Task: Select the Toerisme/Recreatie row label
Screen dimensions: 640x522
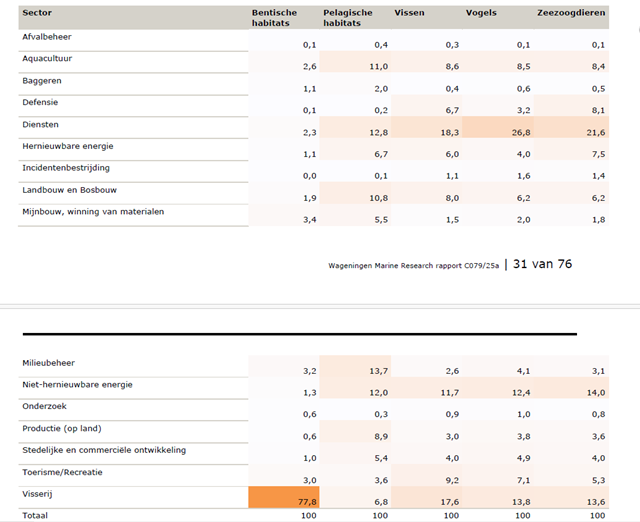Action: pos(62,472)
